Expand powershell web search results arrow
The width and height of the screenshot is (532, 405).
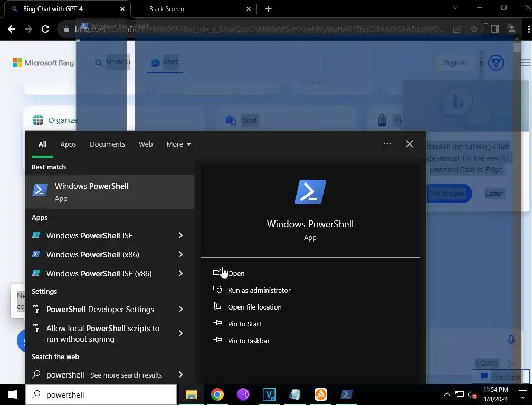[x=181, y=374]
